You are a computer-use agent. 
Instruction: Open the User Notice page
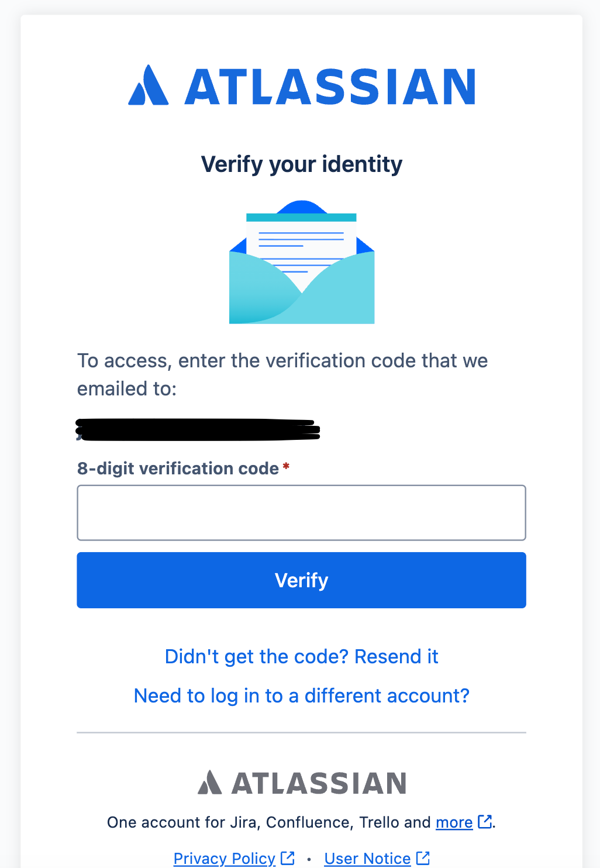(367, 857)
